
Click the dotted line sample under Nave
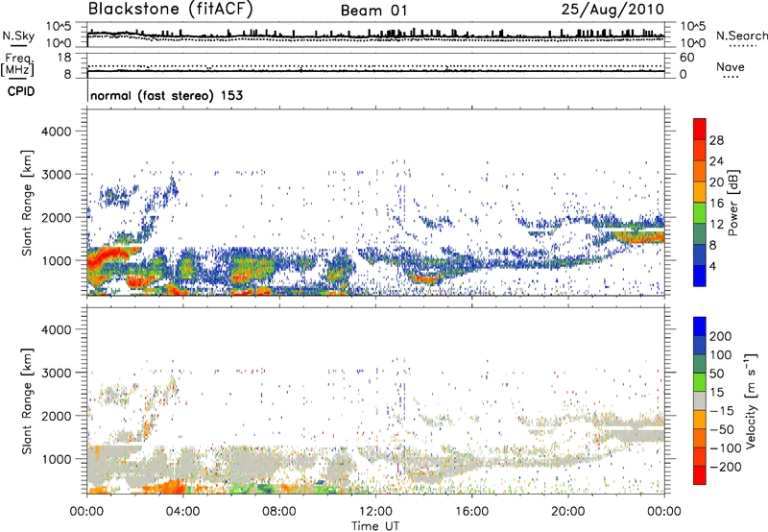click(x=731, y=77)
